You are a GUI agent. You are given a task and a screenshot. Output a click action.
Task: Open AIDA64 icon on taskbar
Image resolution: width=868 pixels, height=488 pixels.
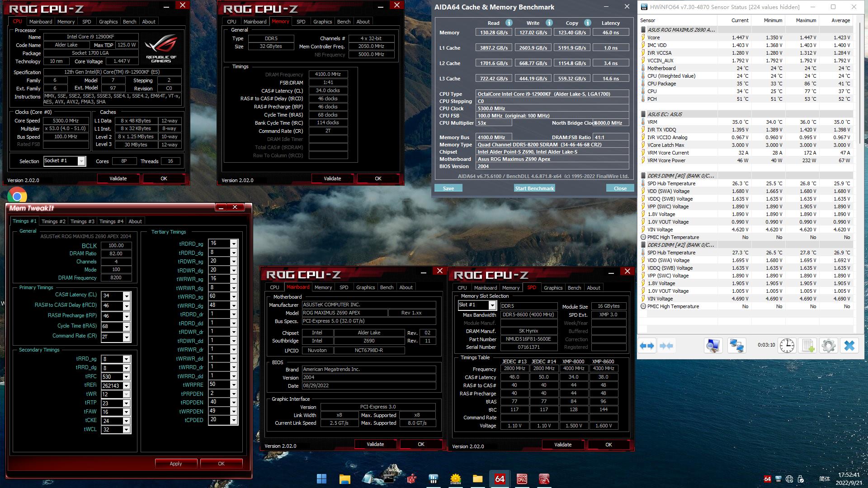tap(500, 479)
